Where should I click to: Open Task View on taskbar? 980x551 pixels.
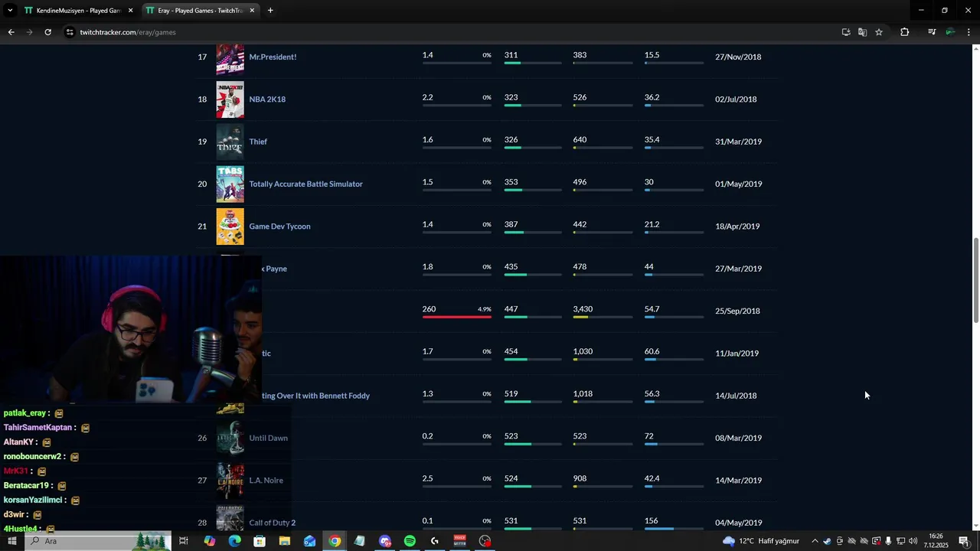(x=184, y=541)
